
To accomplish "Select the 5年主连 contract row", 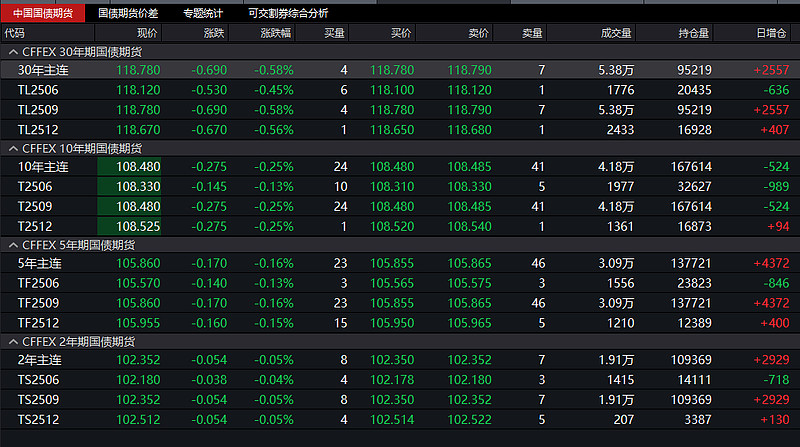I will click(x=400, y=263).
